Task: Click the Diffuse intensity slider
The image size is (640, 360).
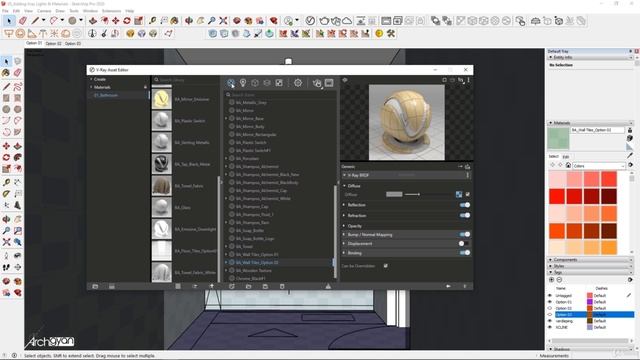Action: click(x=428, y=194)
